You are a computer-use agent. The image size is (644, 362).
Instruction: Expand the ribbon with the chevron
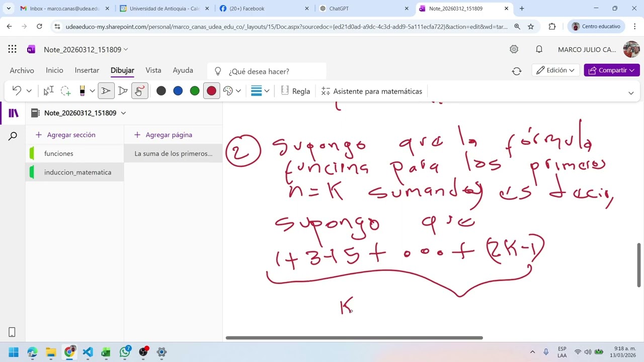(631, 93)
